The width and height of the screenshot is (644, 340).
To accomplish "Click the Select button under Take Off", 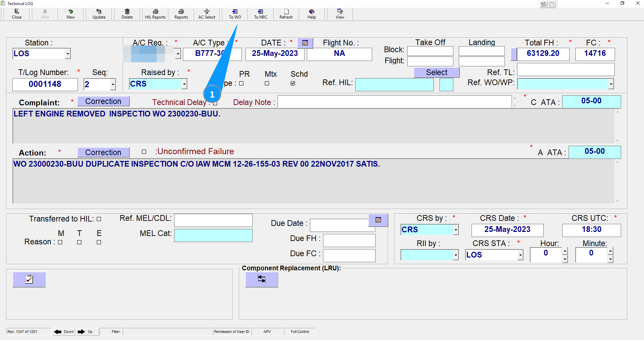I will click(x=437, y=72).
